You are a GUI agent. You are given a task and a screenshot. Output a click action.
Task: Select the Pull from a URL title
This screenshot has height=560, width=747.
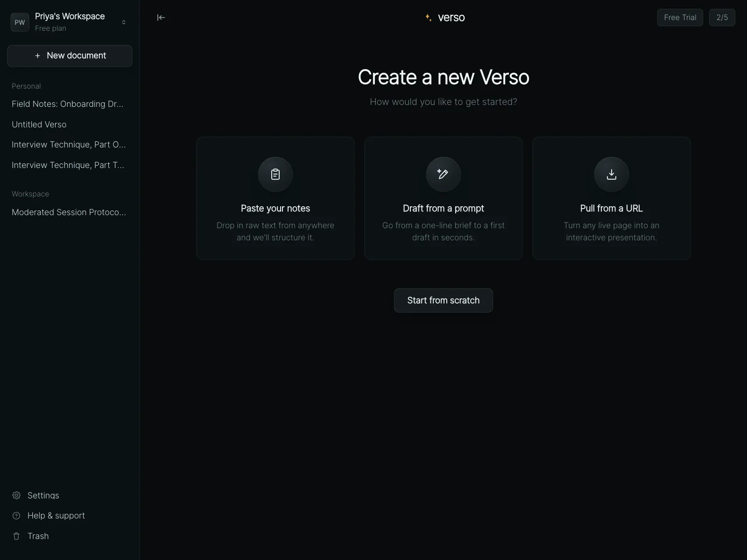[x=612, y=208]
